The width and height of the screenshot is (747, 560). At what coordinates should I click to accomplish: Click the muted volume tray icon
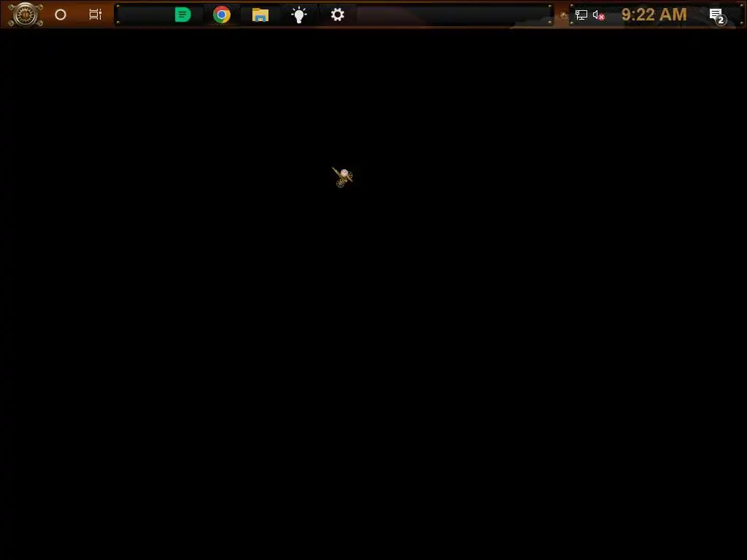pos(599,15)
